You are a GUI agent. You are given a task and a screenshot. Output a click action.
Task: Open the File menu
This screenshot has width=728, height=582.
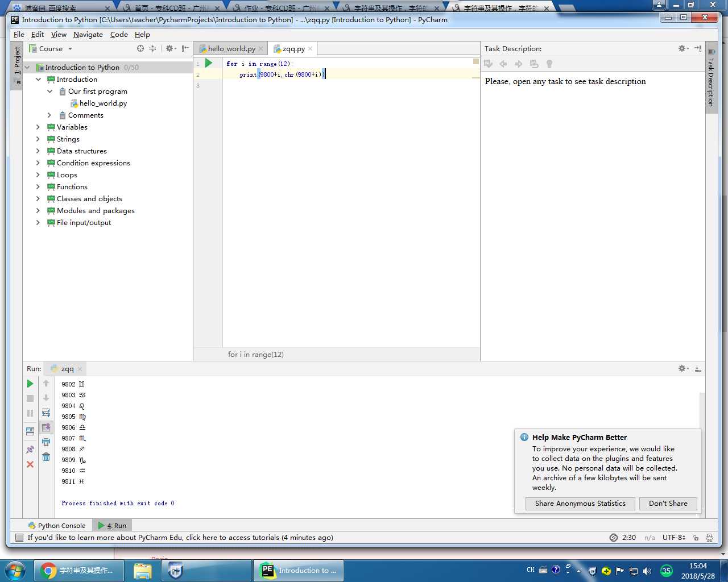tap(19, 34)
